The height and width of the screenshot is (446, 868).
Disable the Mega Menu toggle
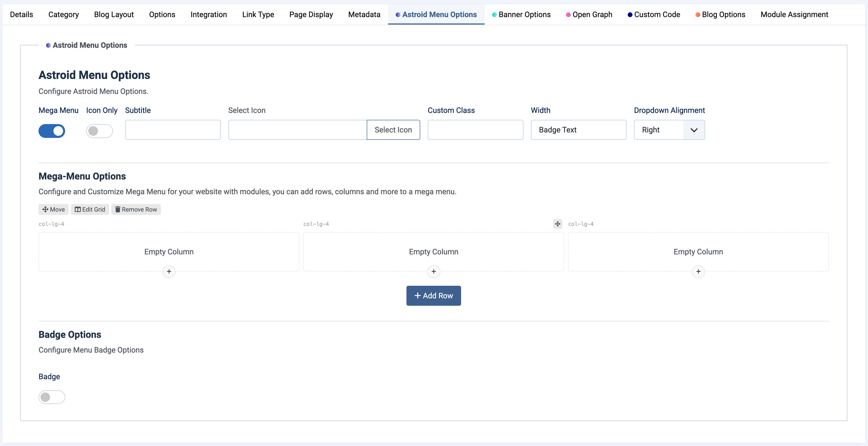point(52,131)
